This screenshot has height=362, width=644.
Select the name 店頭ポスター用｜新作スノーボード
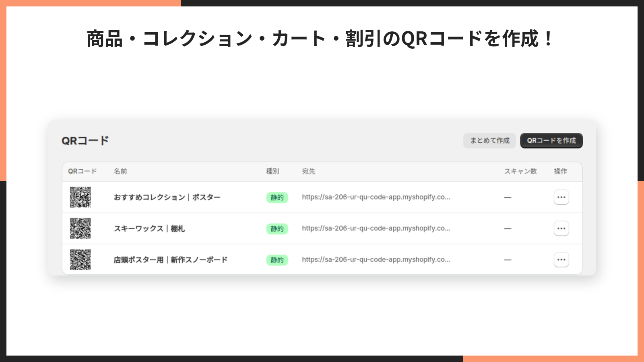(171, 260)
